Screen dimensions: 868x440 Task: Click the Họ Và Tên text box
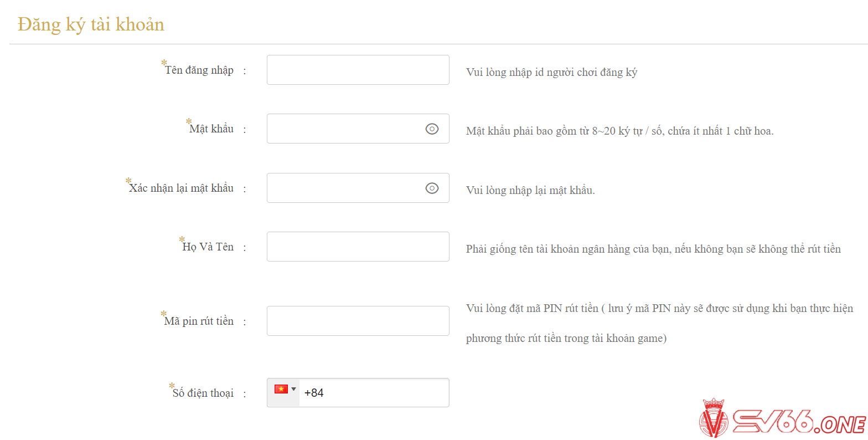point(358,247)
